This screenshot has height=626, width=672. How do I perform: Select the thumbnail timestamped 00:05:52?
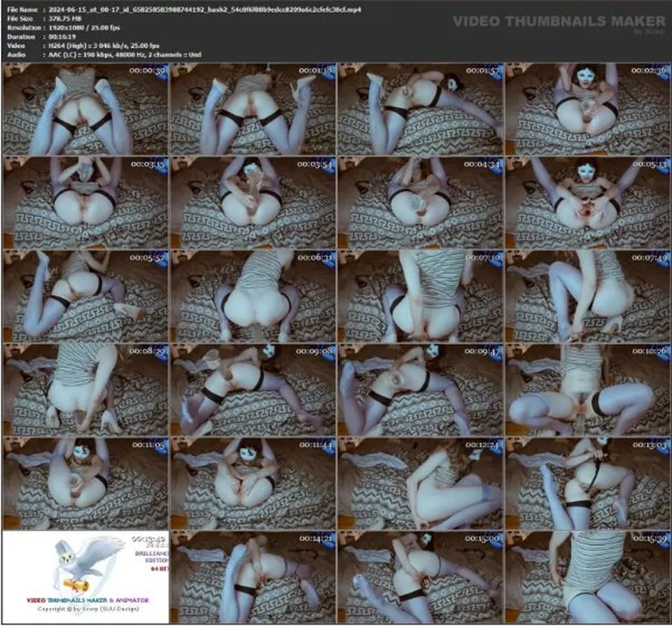pyautogui.click(x=85, y=297)
